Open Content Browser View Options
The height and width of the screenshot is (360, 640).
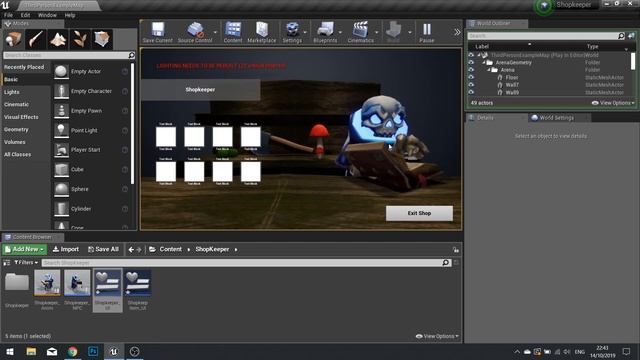coord(437,336)
